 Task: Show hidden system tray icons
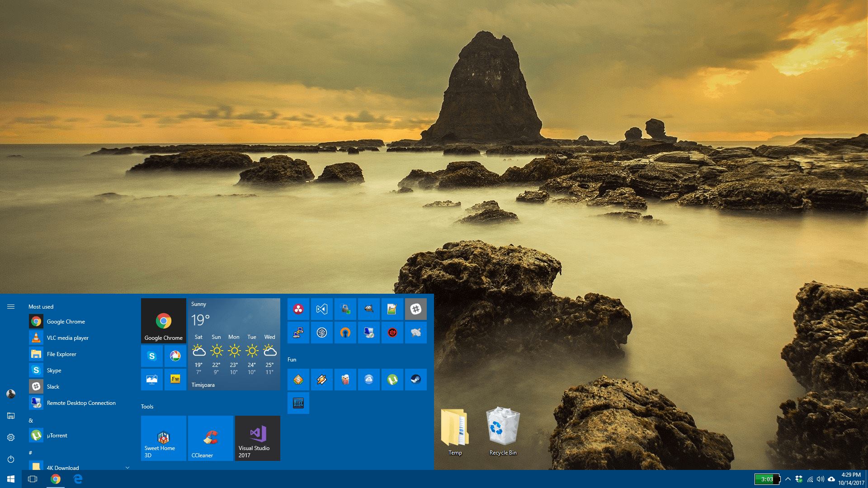(788, 479)
